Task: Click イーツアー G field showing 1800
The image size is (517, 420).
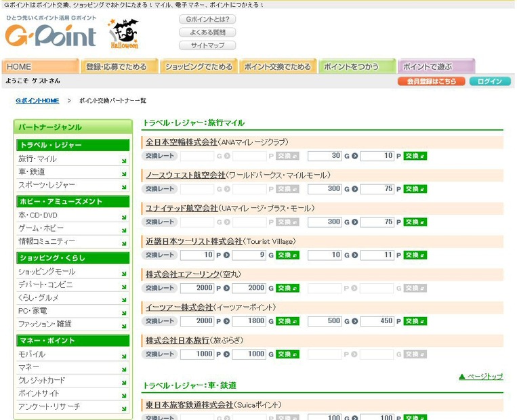Action: [249, 321]
